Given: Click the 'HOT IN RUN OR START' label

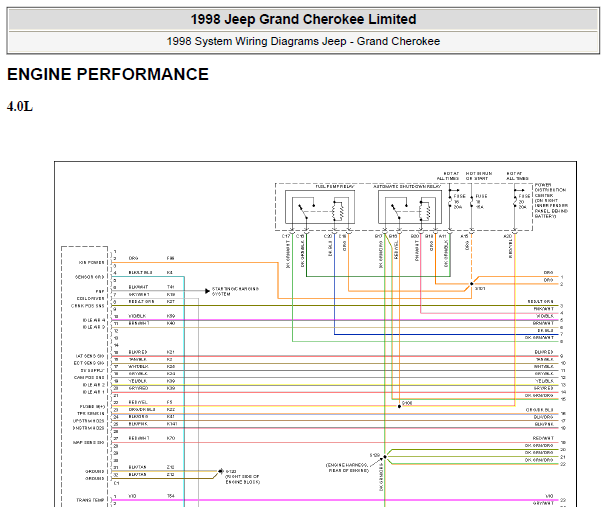Looking at the screenshot, I should 479,176.
